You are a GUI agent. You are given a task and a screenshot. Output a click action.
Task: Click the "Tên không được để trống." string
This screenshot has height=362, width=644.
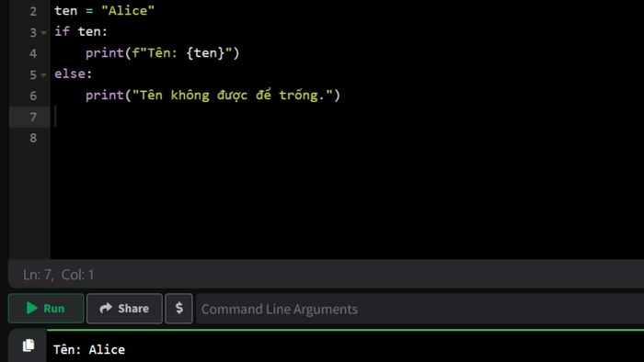tap(233, 96)
